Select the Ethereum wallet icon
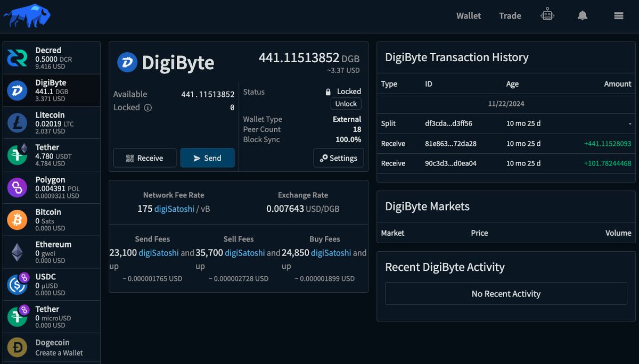The height and width of the screenshot is (364, 639). [x=17, y=252]
